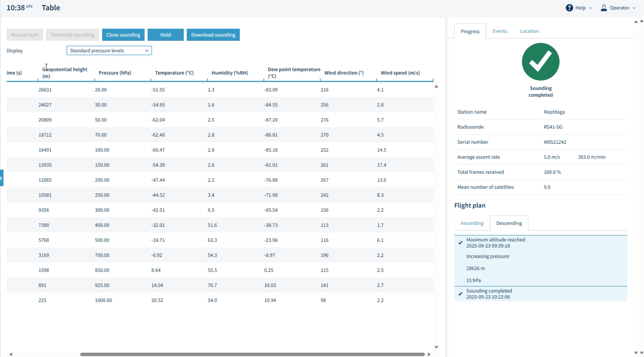Click the Operator user profile icon

604,8
